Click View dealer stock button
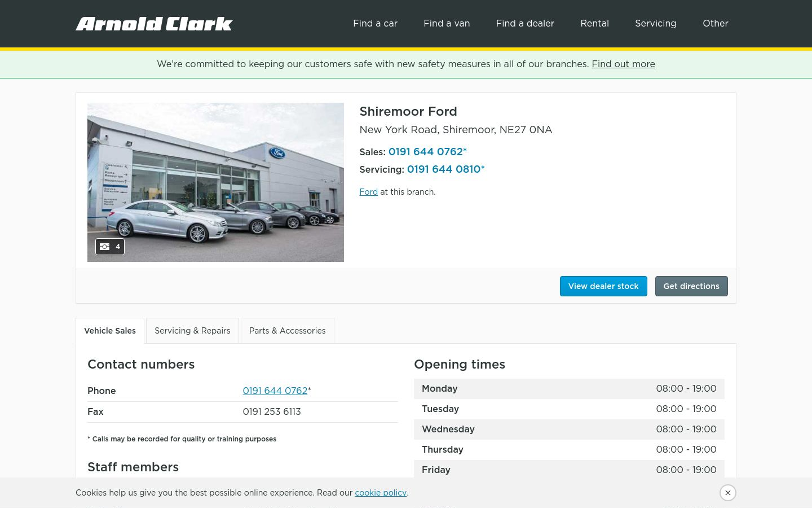812x508 pixels. pos(603,286)
